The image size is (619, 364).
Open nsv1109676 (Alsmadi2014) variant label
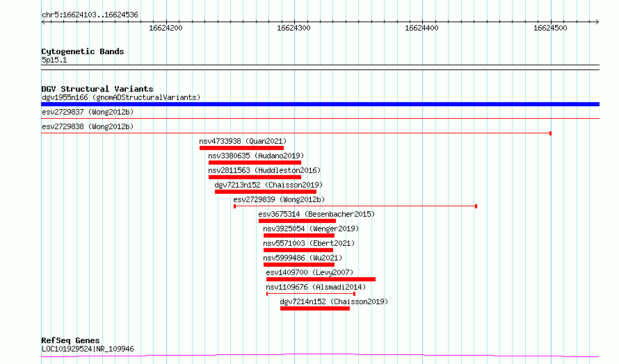[x=316, y=287]
